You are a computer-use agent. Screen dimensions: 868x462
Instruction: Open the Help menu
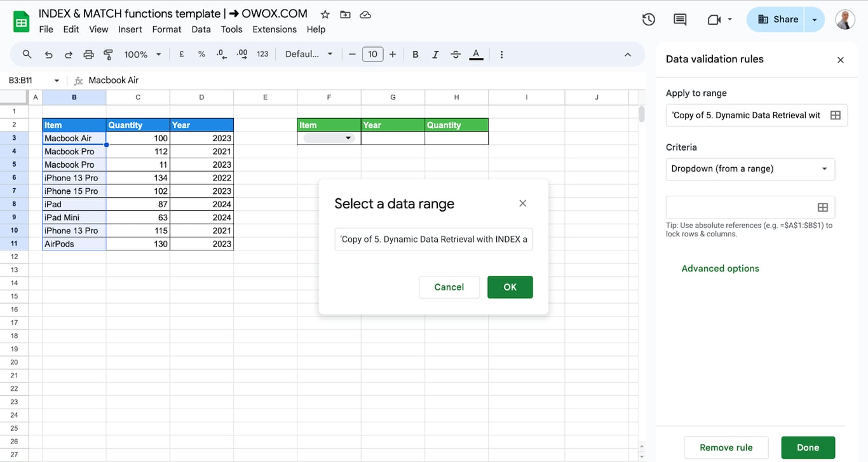pos(316,29)
